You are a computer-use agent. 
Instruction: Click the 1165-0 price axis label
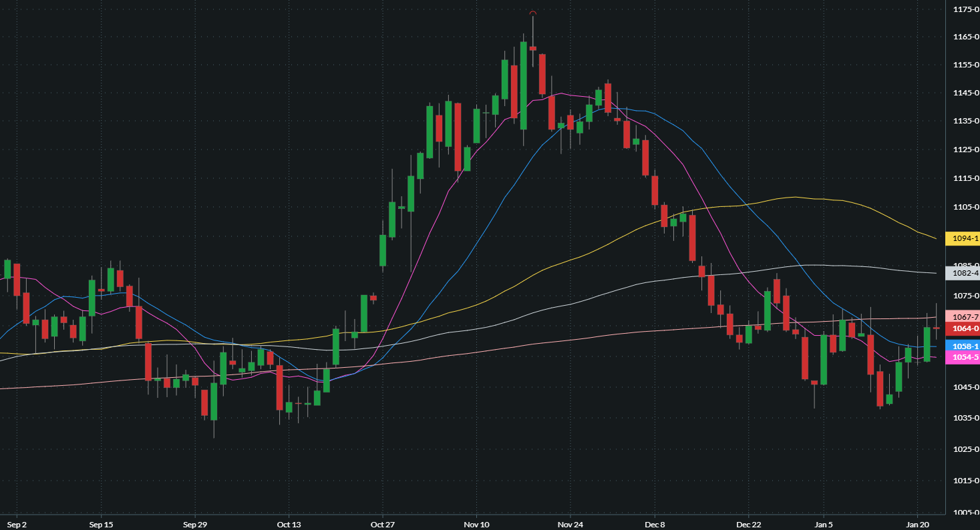click(967, 37)
